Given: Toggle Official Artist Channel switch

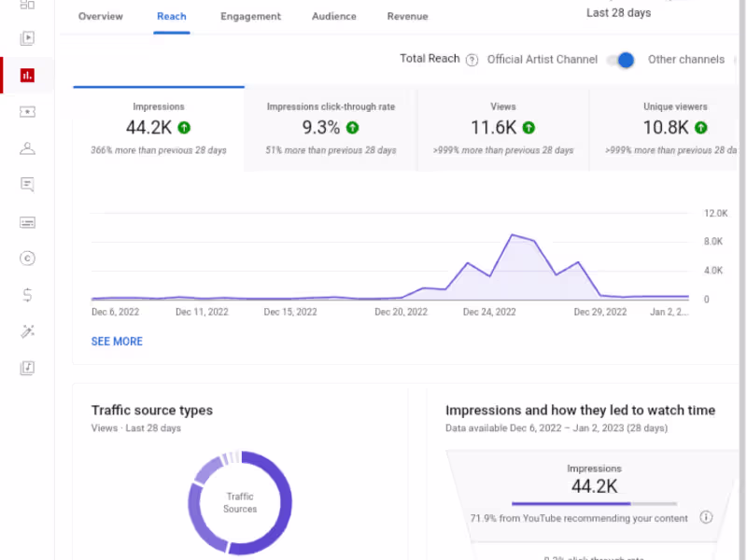Looking at the screenshot, I should pyautogui.click(x=622, y=60).
